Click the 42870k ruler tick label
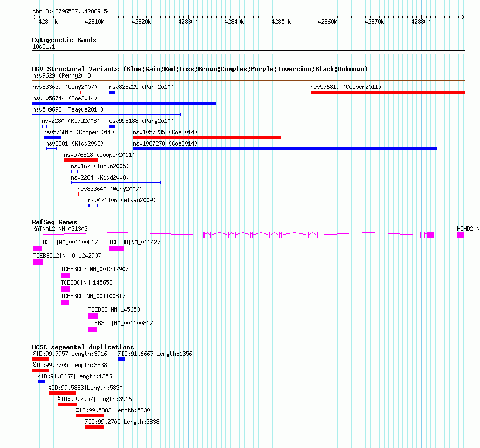Viewport: 480px width, 448px height. tap(374, 22)
